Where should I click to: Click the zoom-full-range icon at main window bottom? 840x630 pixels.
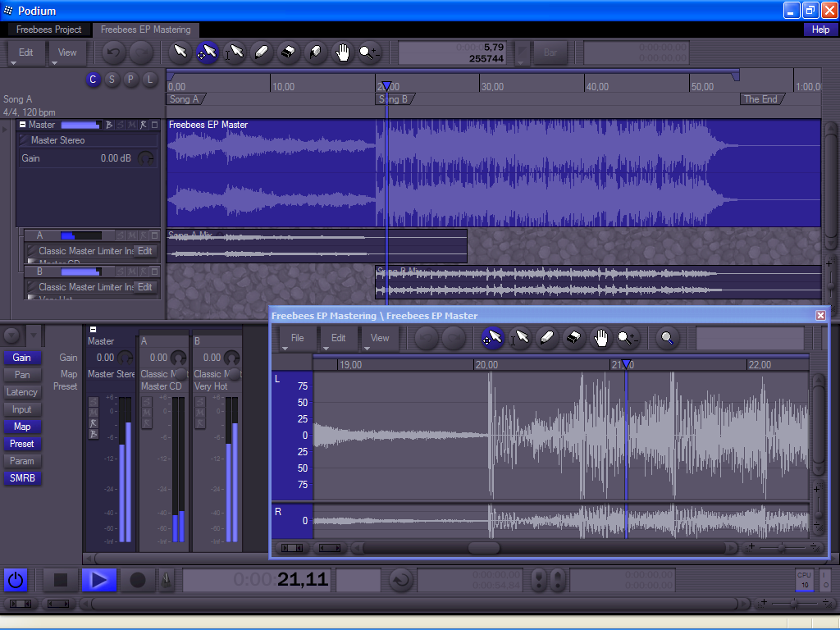coord(58,604)
